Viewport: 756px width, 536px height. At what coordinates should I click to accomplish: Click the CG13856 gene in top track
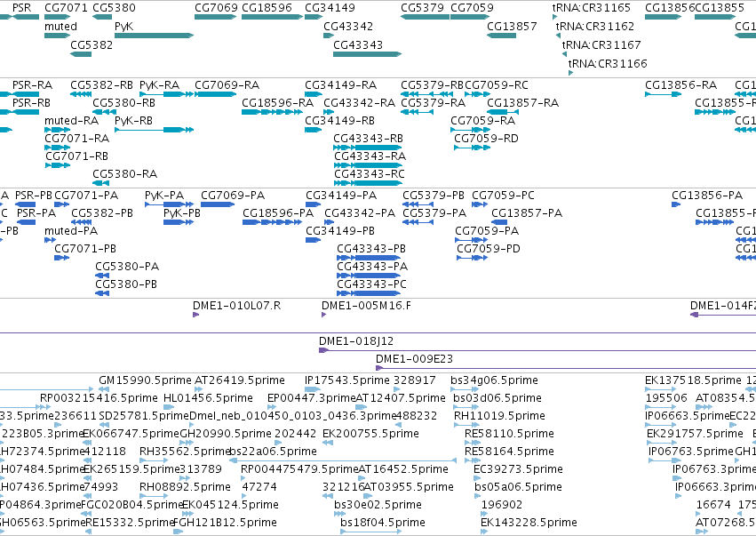tap(664, 17)
